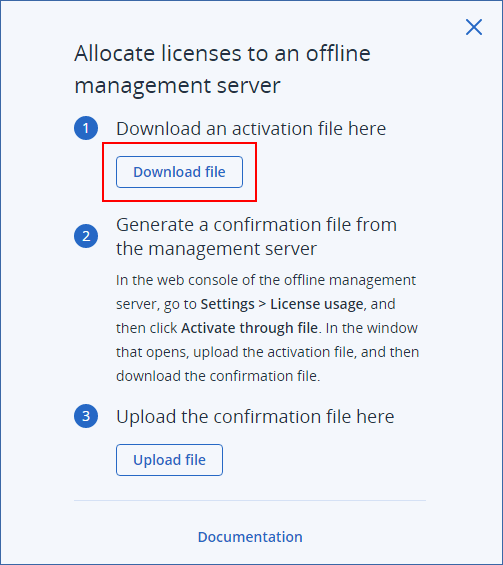503x565 pixels.
Task: Click the 'Generate a confirmation file from' heading
Action: [x=257, y=225]
